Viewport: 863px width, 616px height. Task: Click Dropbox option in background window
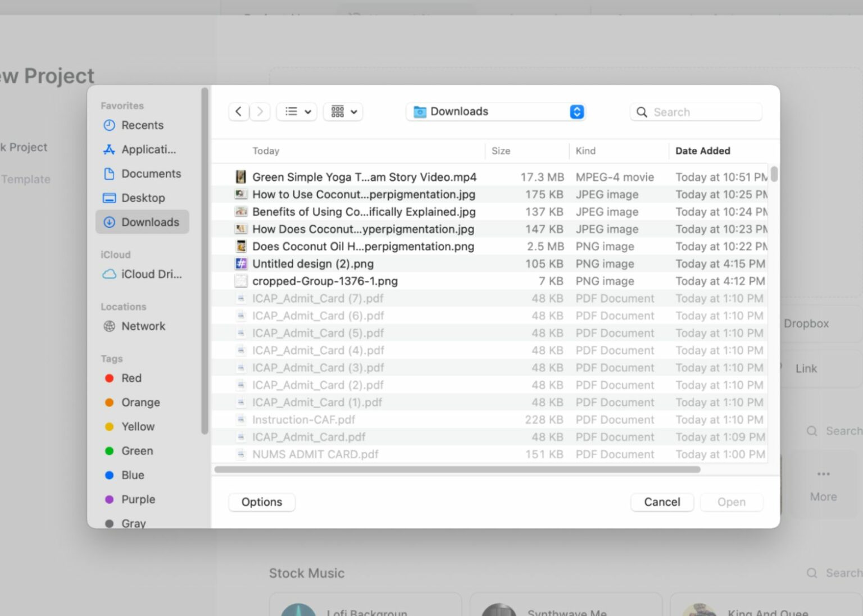pos(806,323)
